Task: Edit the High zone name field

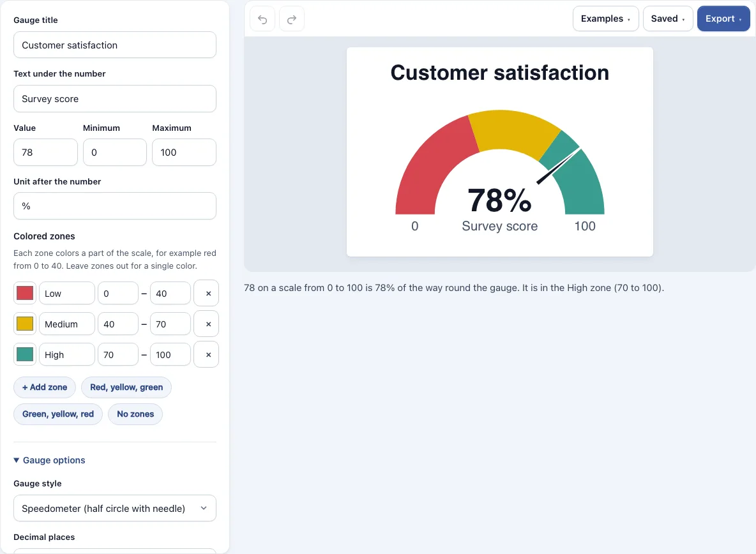Action: tap(67, 355)
